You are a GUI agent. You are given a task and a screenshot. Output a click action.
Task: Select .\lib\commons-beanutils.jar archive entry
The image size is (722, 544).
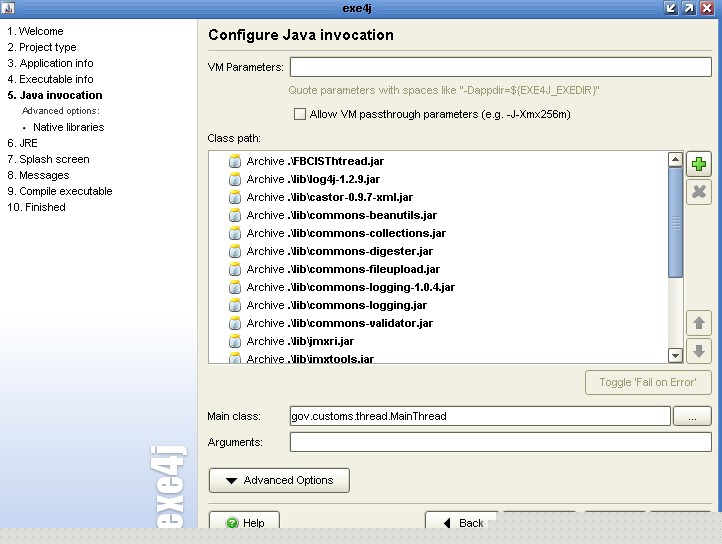pos(333,215)
